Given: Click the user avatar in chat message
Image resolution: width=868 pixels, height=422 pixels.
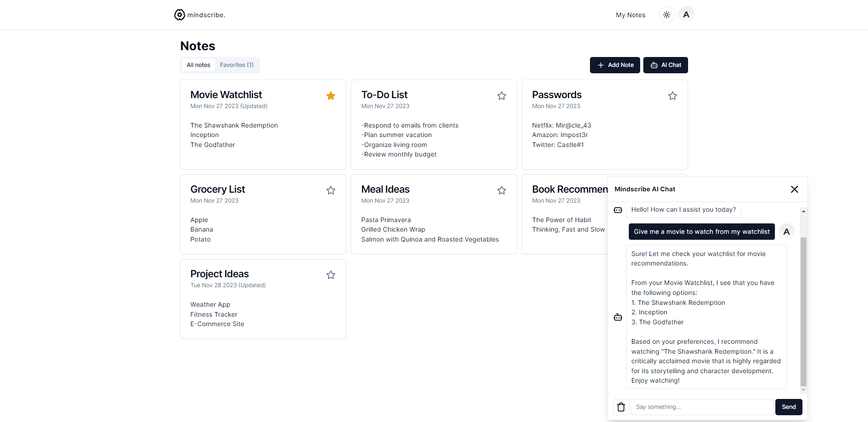Looking at the screenshot, I should tap(787, 232).
